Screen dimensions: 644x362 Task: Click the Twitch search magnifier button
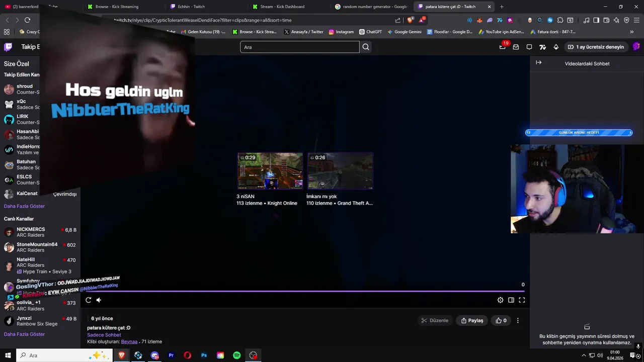pos(366,47)
